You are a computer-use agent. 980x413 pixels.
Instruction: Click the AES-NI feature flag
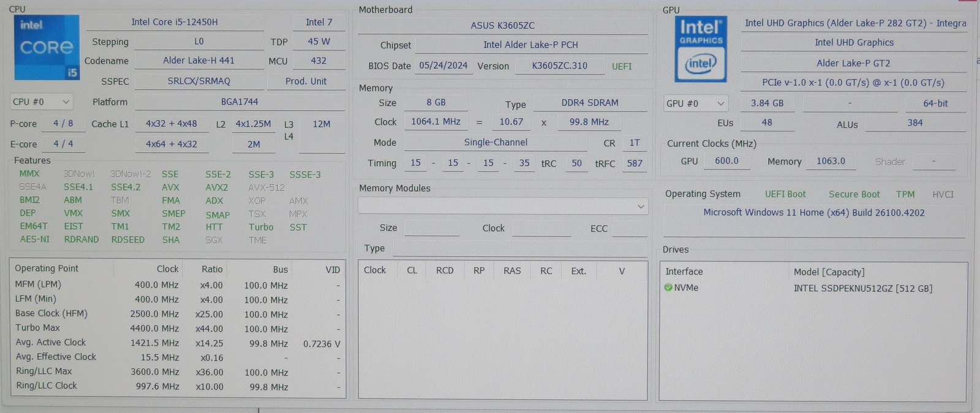35,239
